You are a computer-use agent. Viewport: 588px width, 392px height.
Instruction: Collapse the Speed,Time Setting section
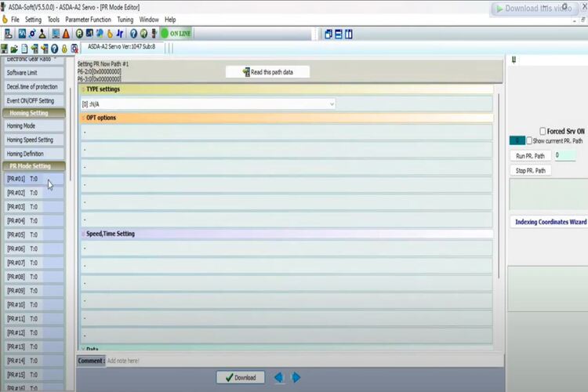(x=83, y=234)
